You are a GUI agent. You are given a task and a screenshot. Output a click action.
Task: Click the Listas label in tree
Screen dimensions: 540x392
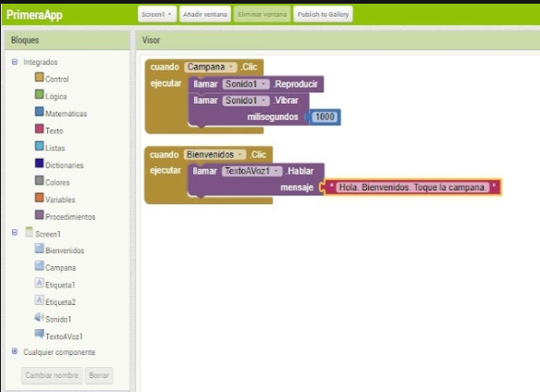tap(55, 148)
